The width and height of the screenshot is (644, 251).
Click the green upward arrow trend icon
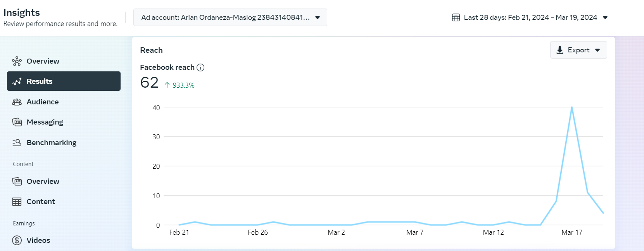click(x=167, y=85)
